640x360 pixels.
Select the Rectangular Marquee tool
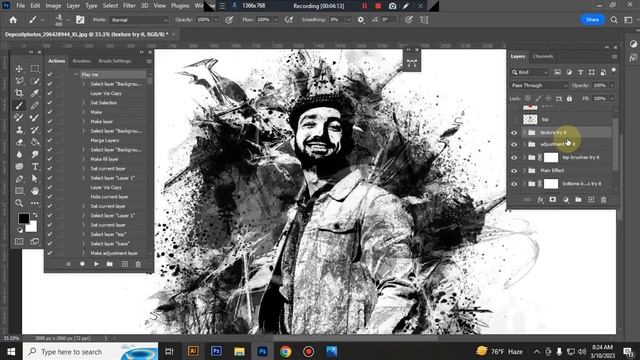pyautogui.click(x=35, y=69)
